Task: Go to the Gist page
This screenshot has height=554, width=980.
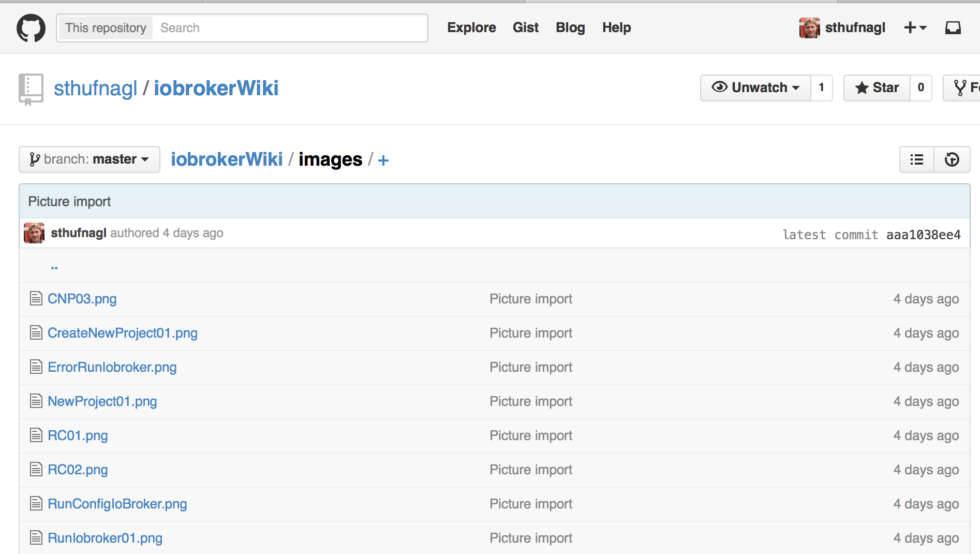Action: 526,28
